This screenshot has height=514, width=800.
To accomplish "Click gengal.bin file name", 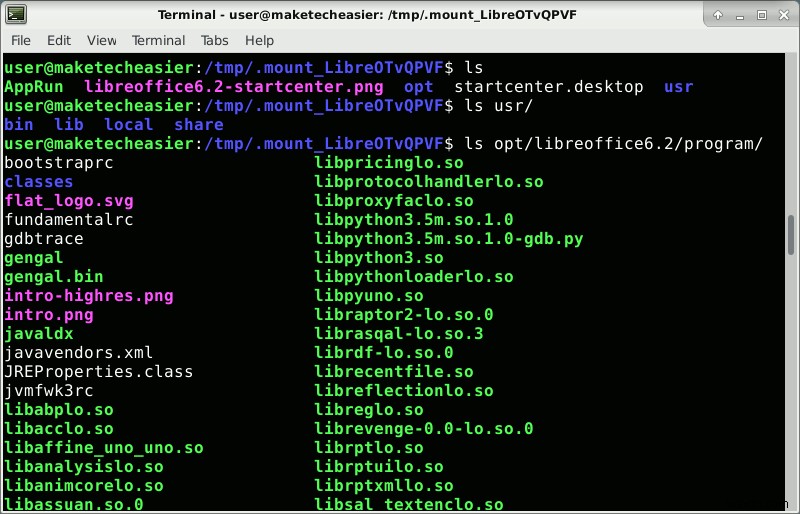I will (54, 277).
